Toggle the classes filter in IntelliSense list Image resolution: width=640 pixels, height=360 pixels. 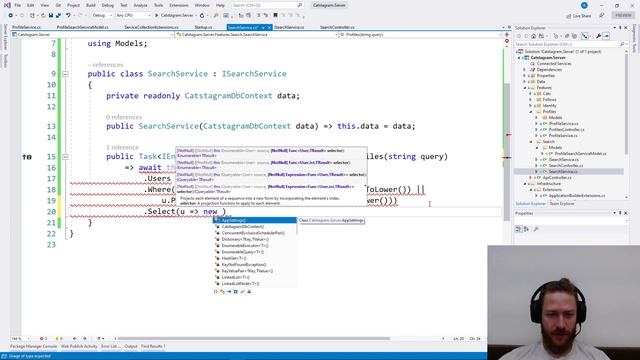click(222, 291)
